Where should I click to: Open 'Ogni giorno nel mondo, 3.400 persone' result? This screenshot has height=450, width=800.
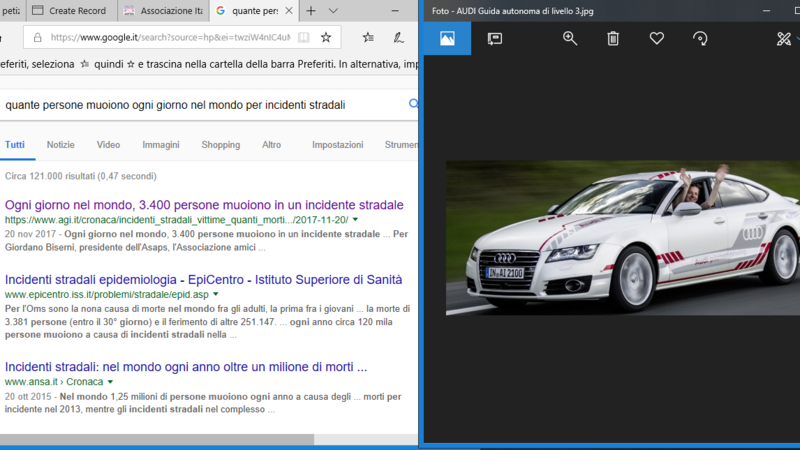204,205
